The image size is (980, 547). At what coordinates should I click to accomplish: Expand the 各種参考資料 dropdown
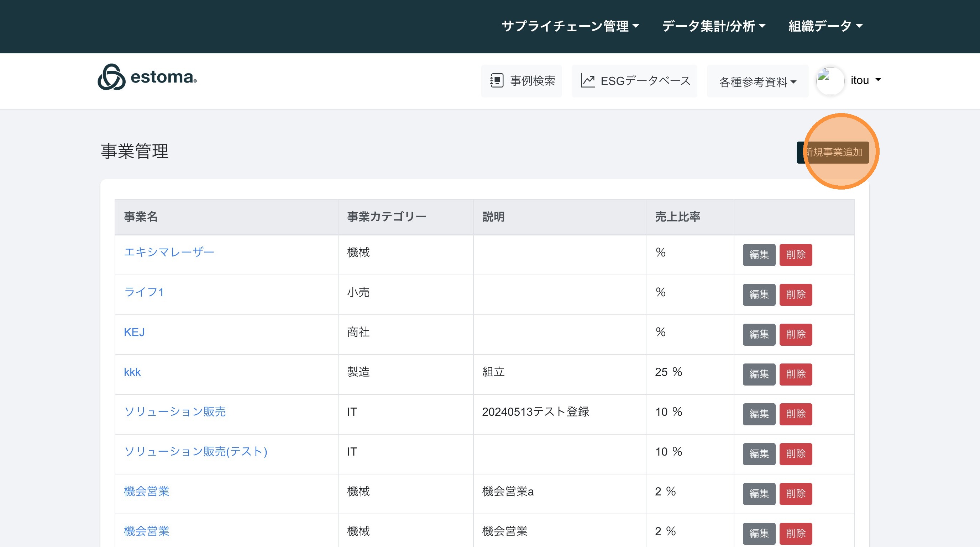coord(758,81)
